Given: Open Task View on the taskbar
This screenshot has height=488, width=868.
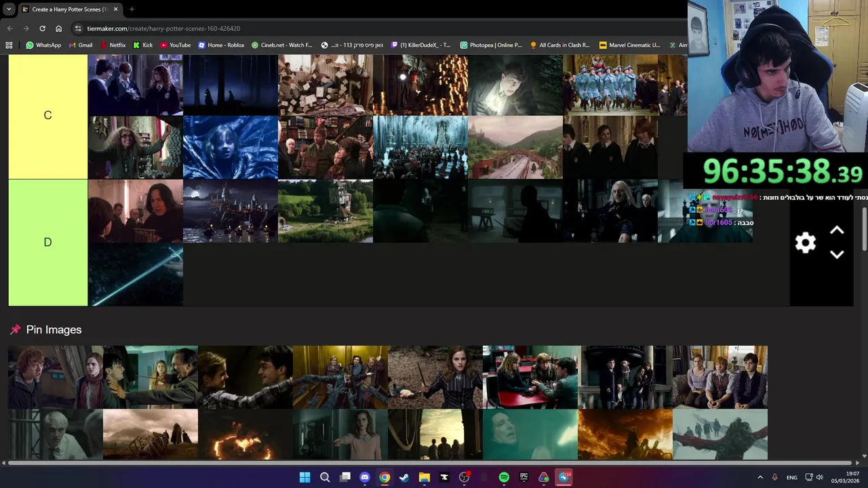Looking at the screenshot, I should click(x=345, y=477).
